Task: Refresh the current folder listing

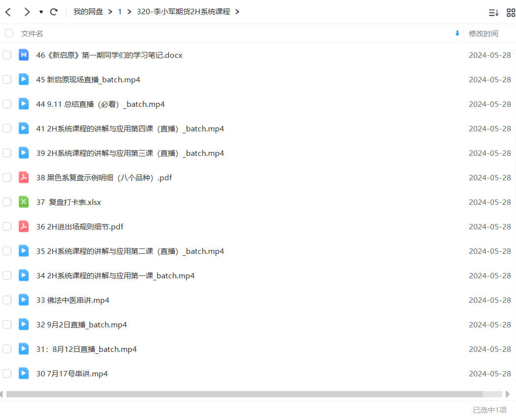Action: [x=54, y=12]
